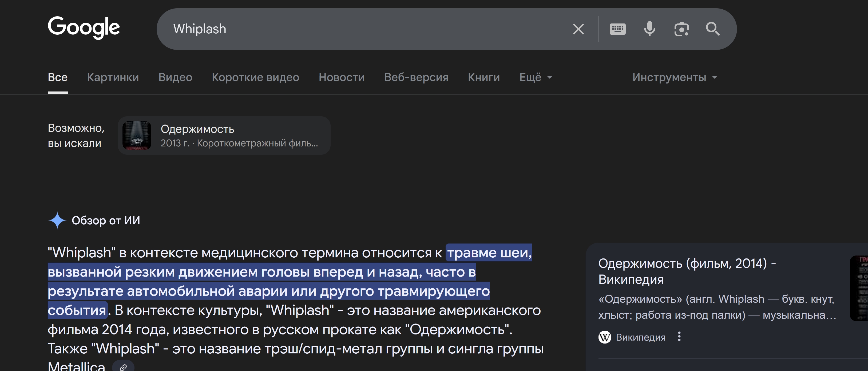Open image search with camera icon
This screenshot has height=371, width=868.
(x=681, y=29)
